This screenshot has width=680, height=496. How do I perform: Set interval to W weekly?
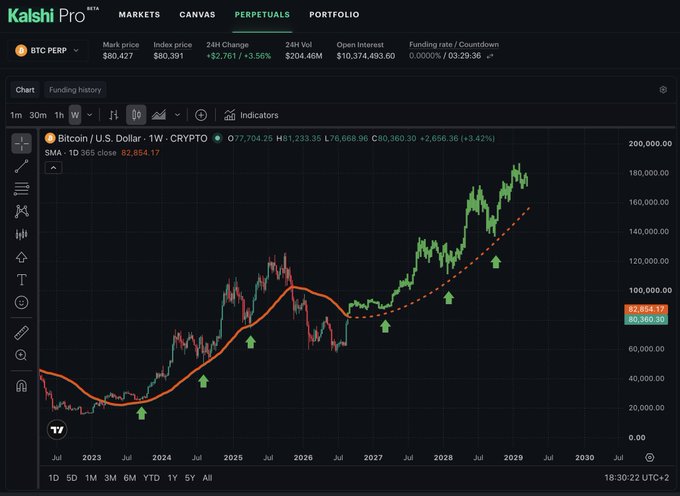coord(75,115)
